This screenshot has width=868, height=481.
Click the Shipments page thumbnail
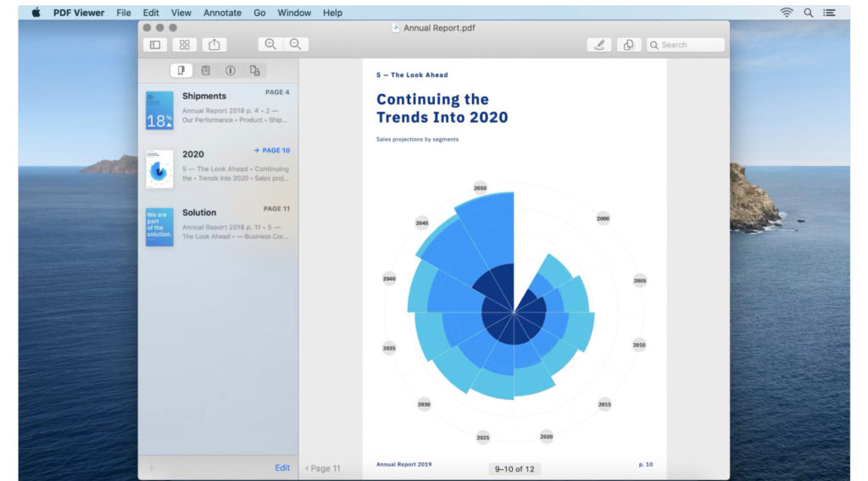(x=159, y=111)
